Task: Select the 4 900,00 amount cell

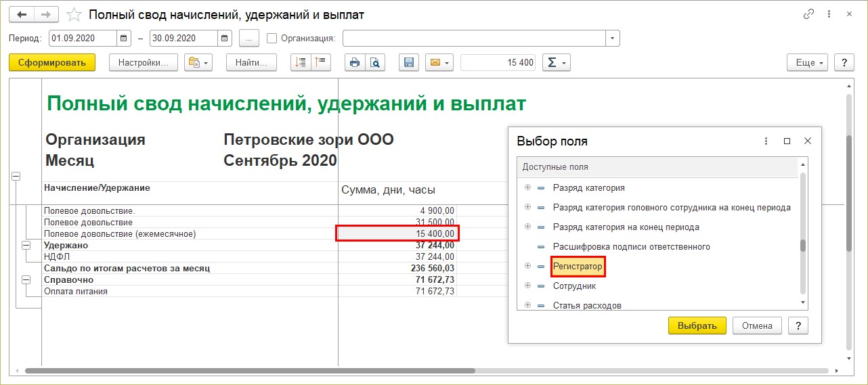Action: [397, 210]
